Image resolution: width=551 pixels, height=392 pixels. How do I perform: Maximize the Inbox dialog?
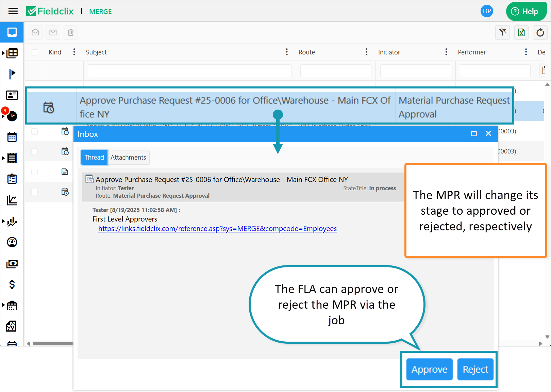(474, 134)
